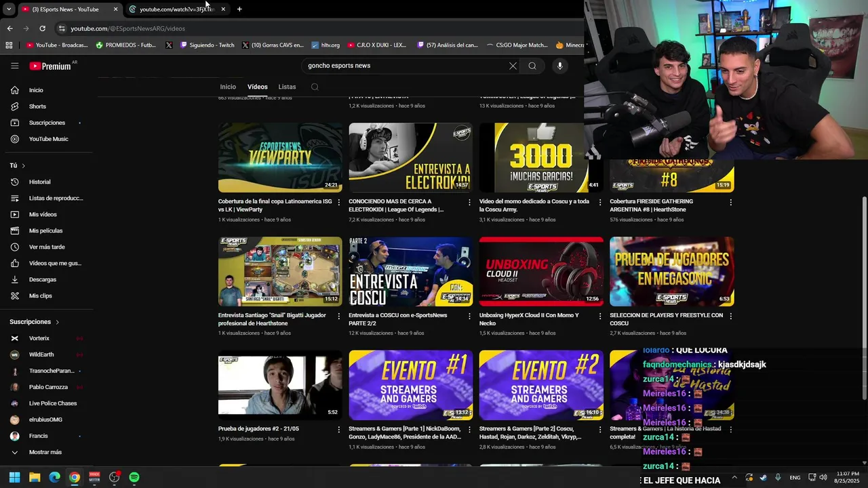
Task: Open elrubiusOMG subscription channel
Action: click(46, 420)
